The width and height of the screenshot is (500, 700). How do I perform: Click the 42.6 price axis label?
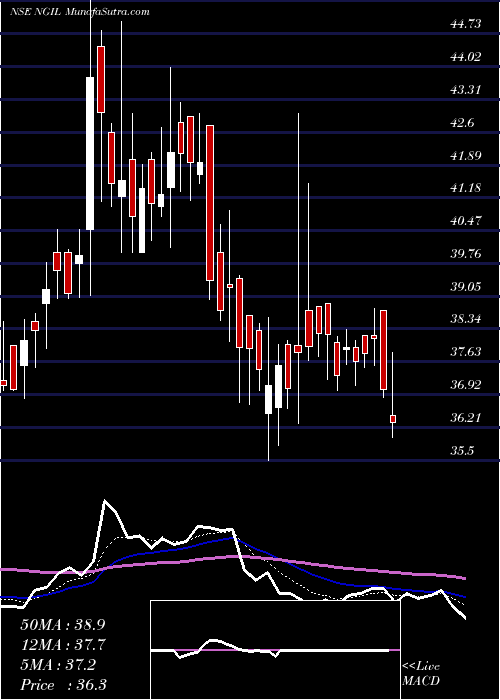point(463,123)
